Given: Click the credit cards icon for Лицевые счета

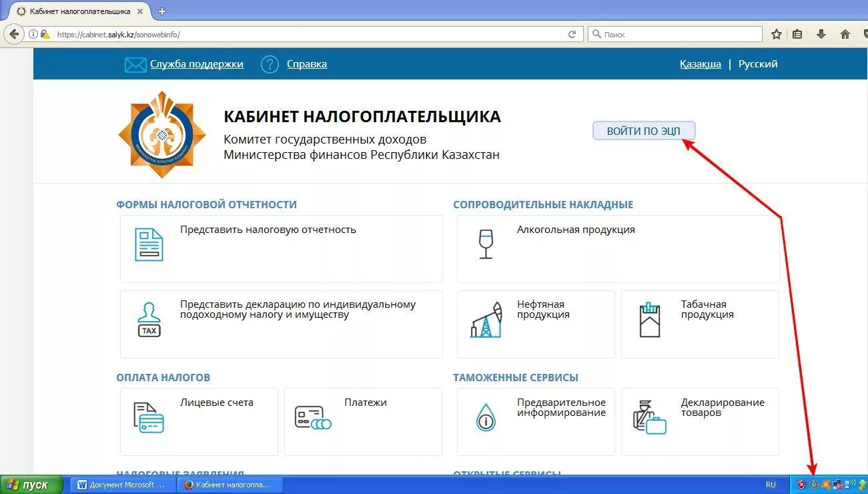Looking at the screenshot, I should [148, 417].
